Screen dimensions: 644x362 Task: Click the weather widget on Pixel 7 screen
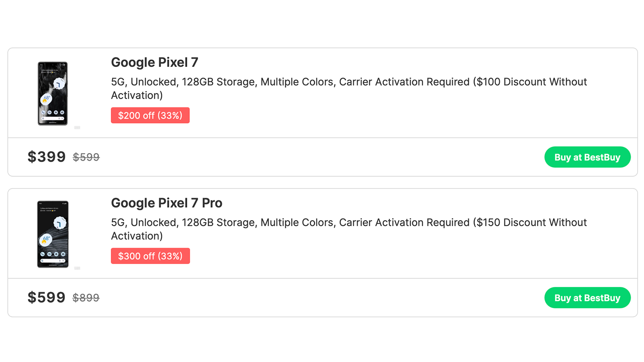46,100
